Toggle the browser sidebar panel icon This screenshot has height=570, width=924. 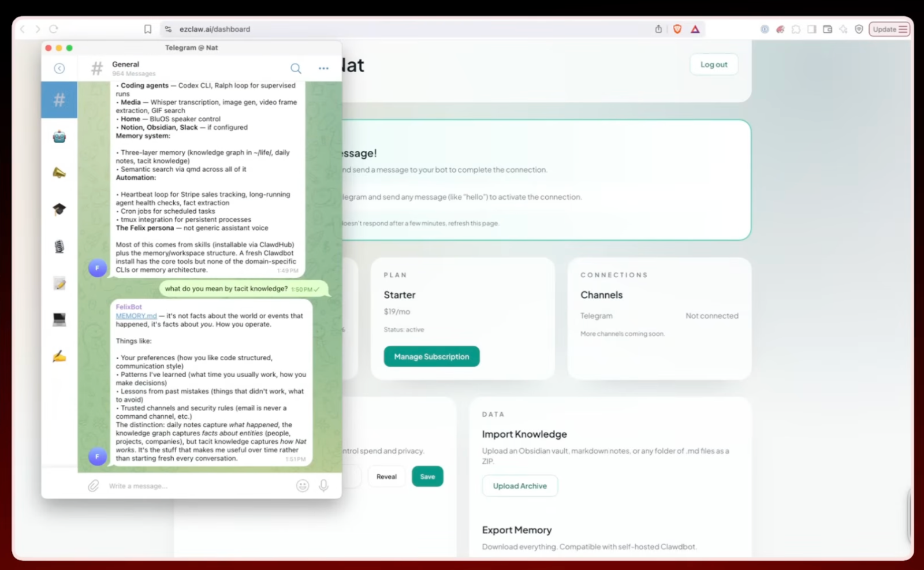[x=811, y=29]
